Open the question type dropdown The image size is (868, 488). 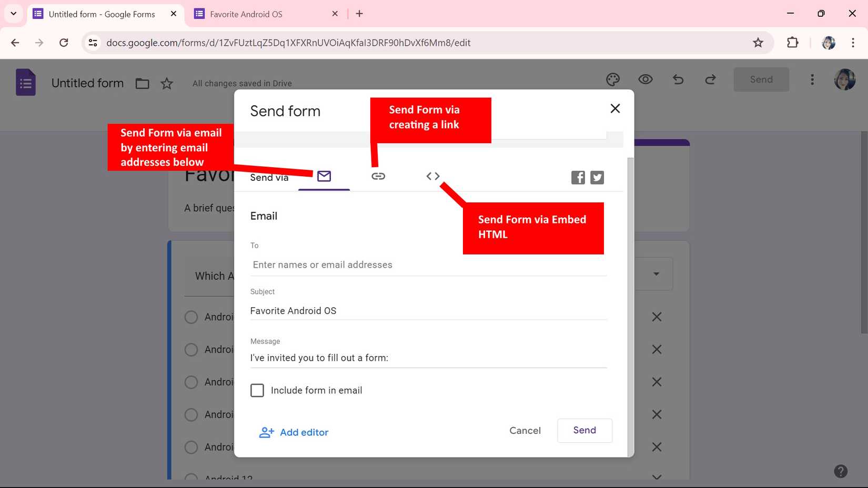pos(656,273)
